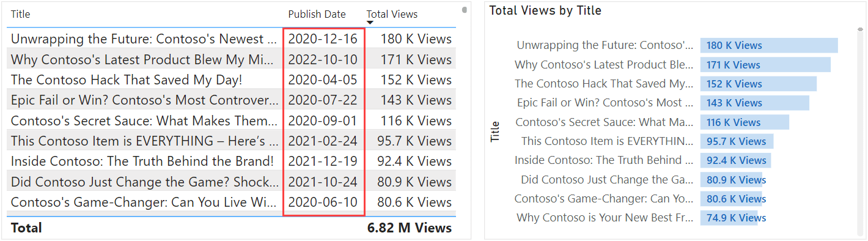
Task: Click the 'Total Views by Title' chart title
Action: [545, 10]
